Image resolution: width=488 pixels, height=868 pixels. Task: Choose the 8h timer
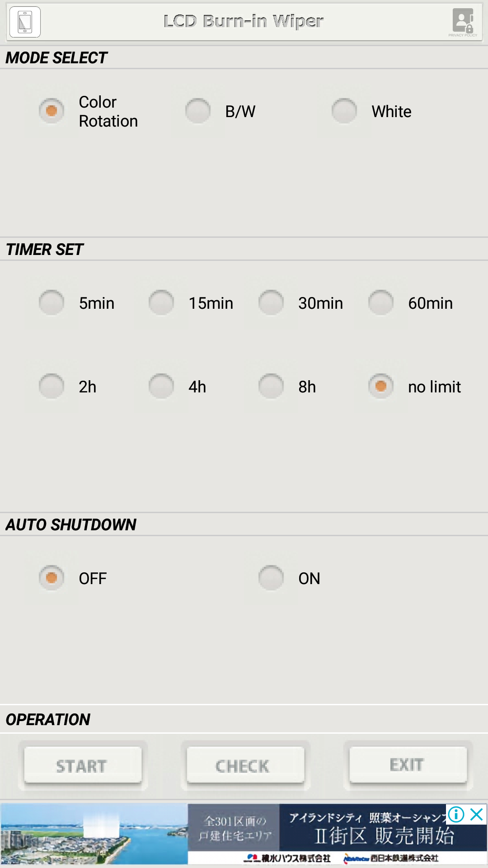click(271, 386)
